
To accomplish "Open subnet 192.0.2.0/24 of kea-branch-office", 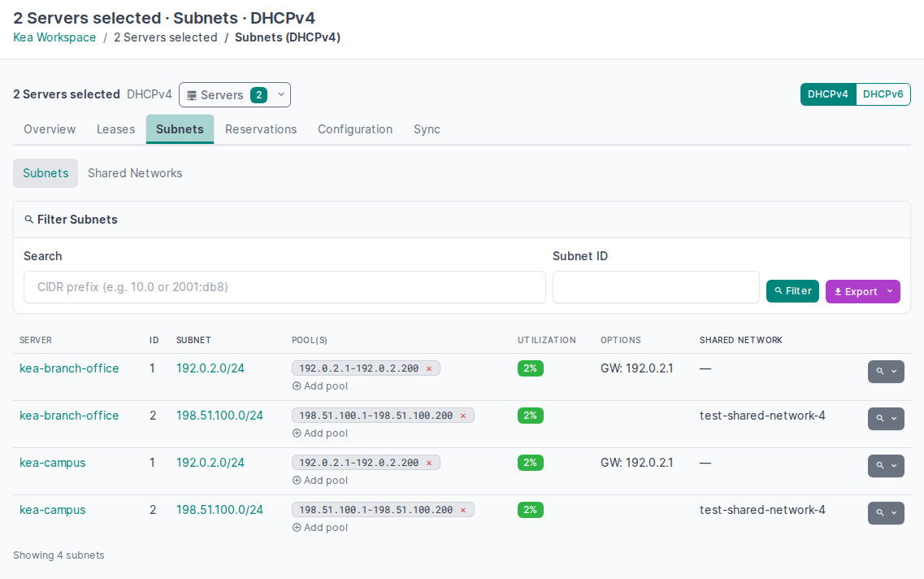I will pyautogui.click(x=210, y=368).
